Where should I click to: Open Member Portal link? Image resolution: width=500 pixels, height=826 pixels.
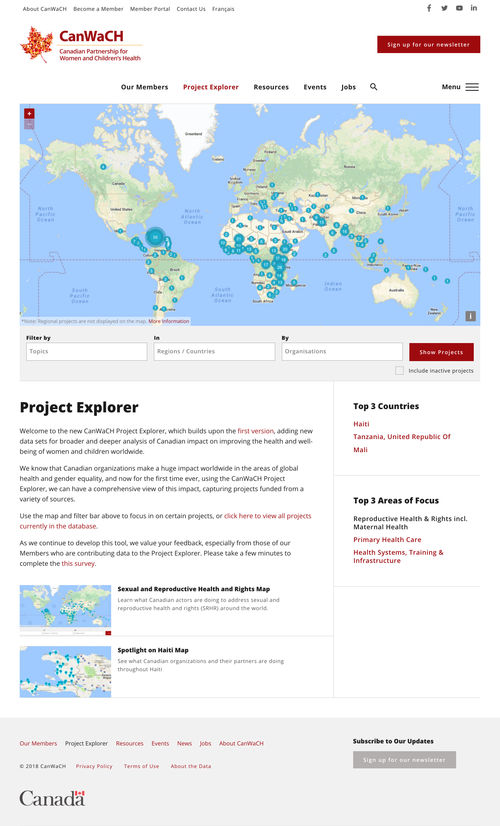[x=150, y=9]
